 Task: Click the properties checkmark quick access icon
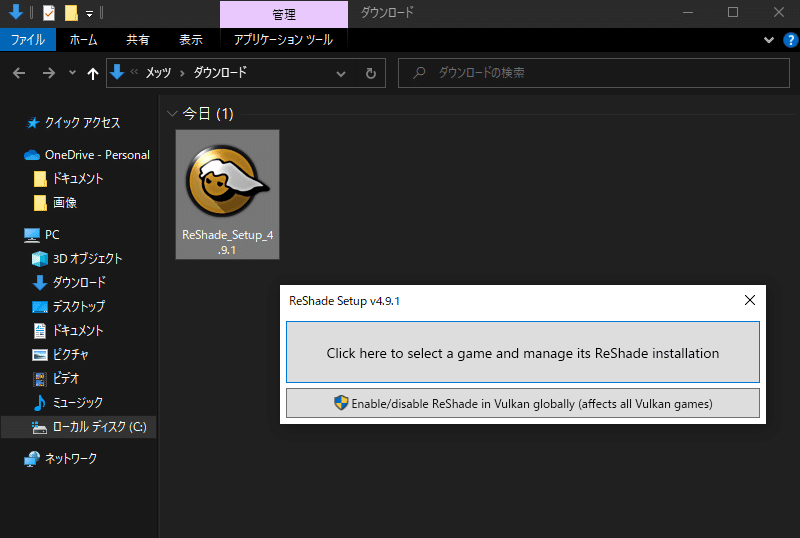point(49,12)
